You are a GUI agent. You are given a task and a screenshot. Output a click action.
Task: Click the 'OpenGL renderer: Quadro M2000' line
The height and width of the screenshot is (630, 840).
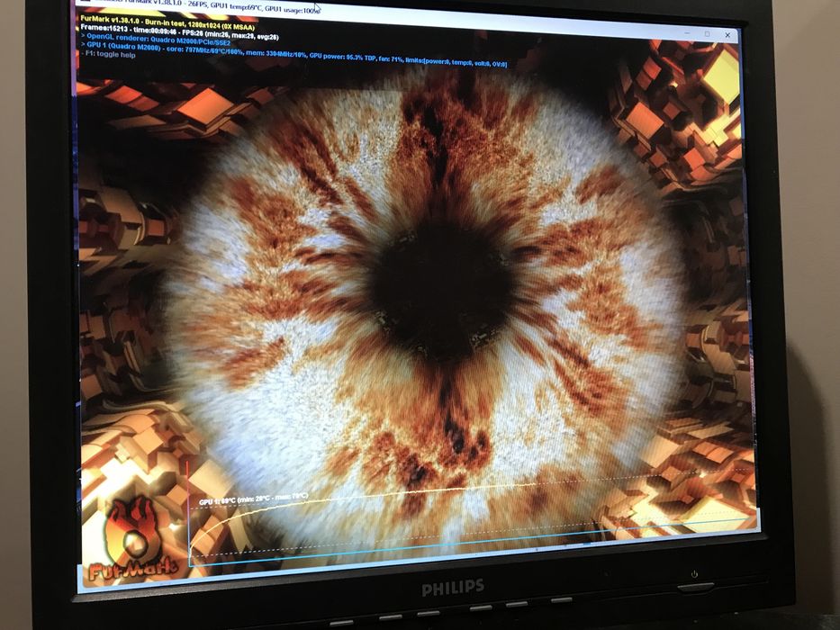pyautogui.click(x=156, y=40)
